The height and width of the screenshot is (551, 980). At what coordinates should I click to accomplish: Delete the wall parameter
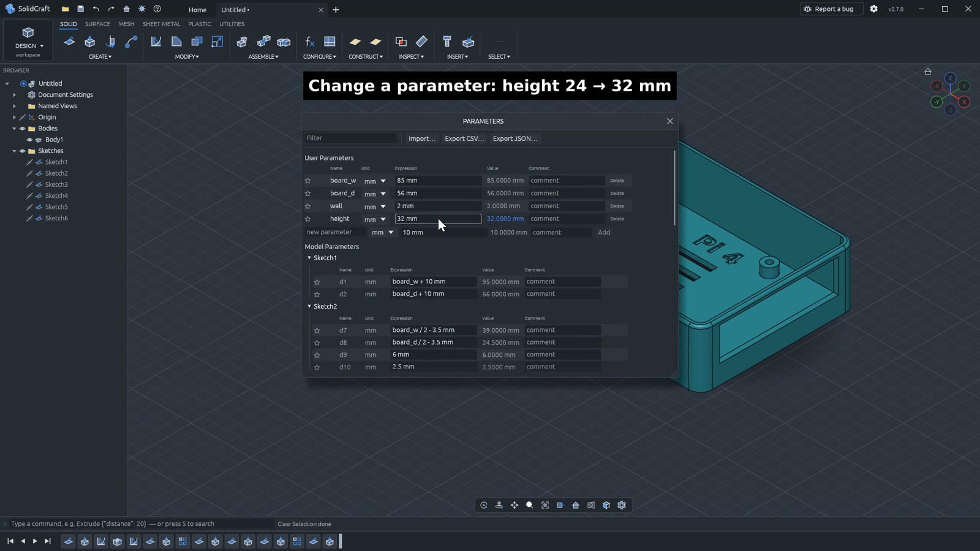pos(617,206)
